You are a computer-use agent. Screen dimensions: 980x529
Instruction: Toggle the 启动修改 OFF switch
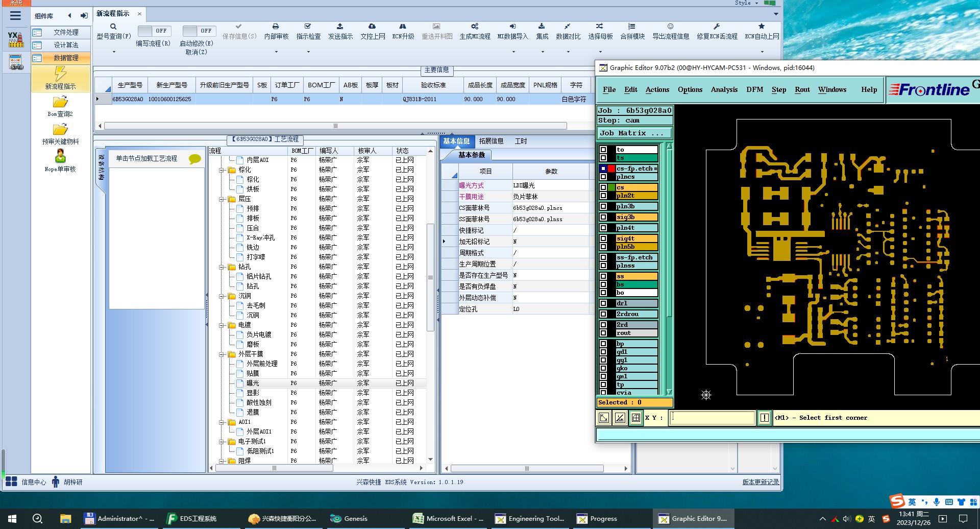199,31
